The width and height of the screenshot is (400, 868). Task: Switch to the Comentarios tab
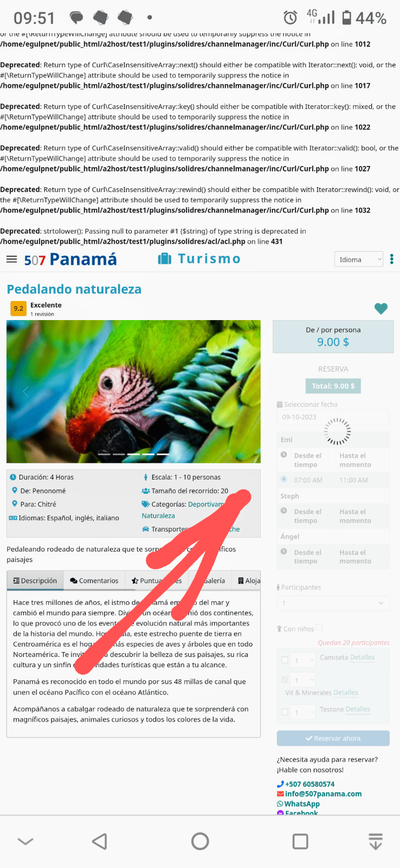94,580
